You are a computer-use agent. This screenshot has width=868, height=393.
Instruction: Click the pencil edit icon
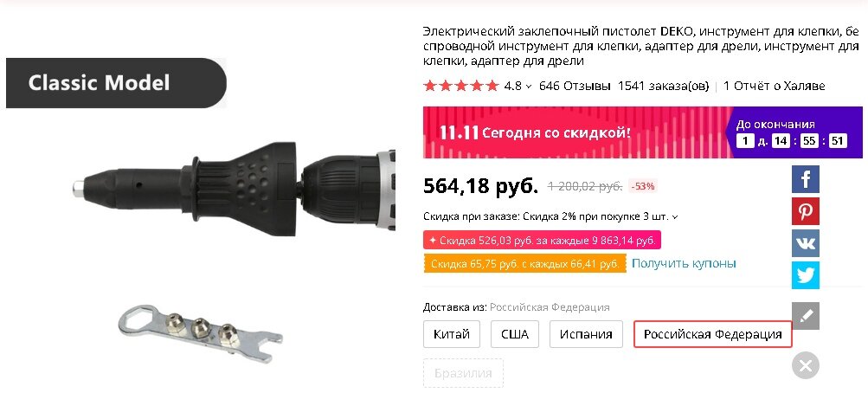click(805, 316)
